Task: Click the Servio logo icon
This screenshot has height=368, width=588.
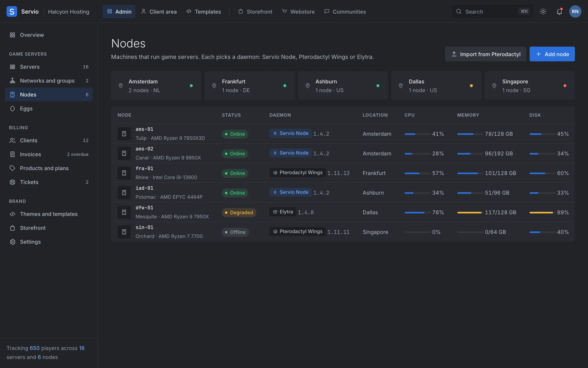Action: [x=12, y=11]
